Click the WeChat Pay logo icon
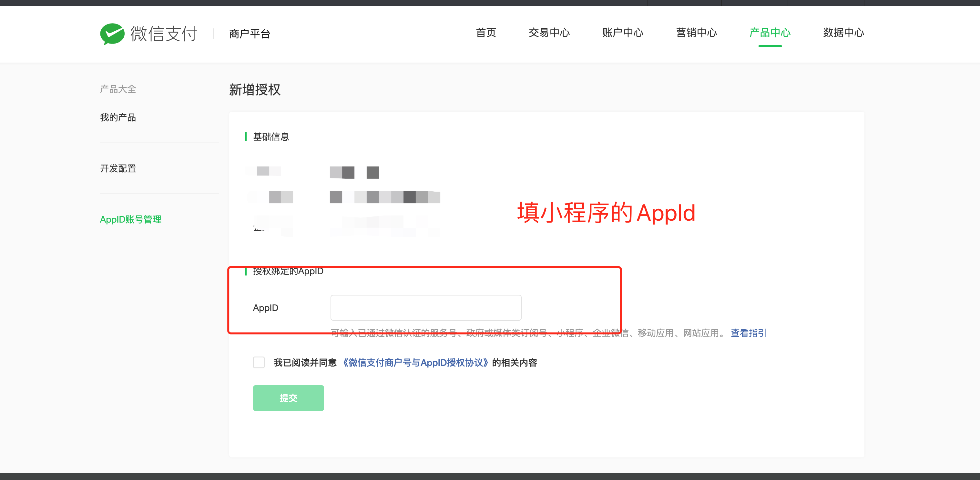 click(112, 34)
